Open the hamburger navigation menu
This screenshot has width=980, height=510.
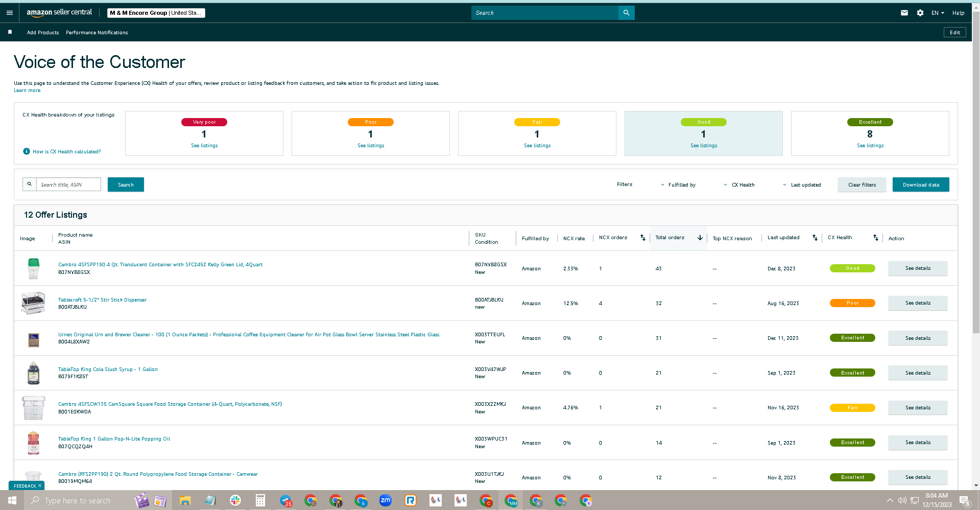10,13
